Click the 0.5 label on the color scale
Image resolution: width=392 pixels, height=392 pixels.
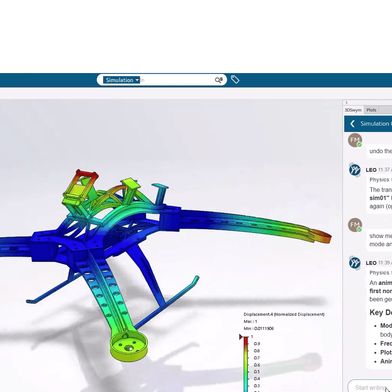[257, 372]
